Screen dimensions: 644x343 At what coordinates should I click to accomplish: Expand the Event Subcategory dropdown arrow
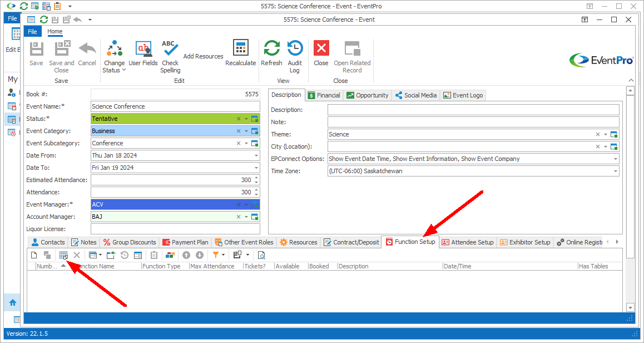(246, 144)
